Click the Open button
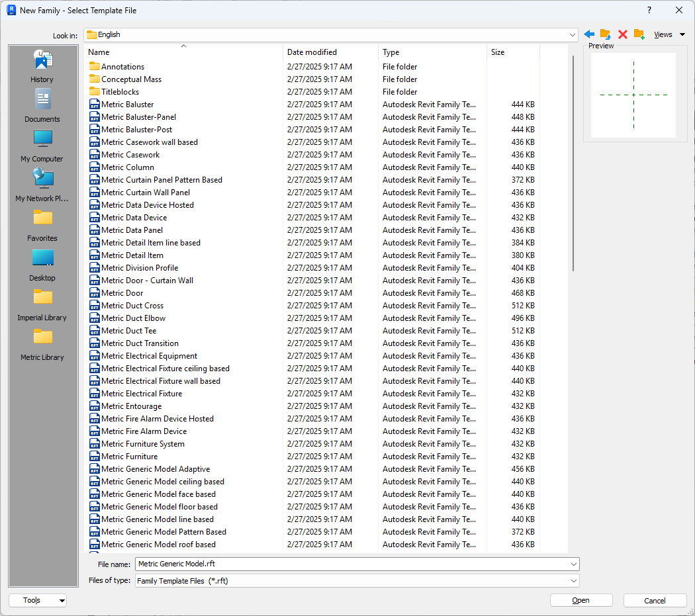The width and height of the screenshot is (695, 616). 581,601
